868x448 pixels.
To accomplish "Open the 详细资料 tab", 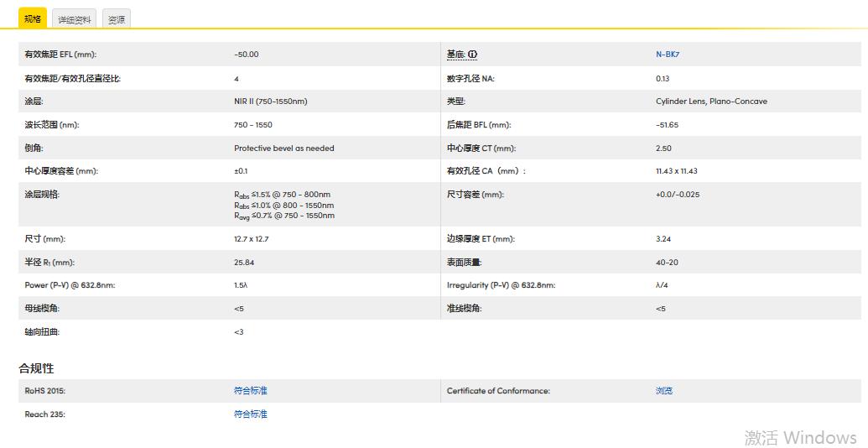I will coord(75,19).
